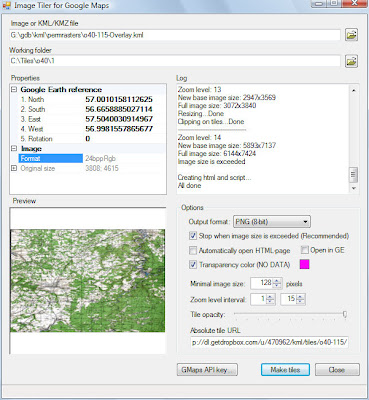
Task: Click the Make tiles button
Action: pos(285,370)
